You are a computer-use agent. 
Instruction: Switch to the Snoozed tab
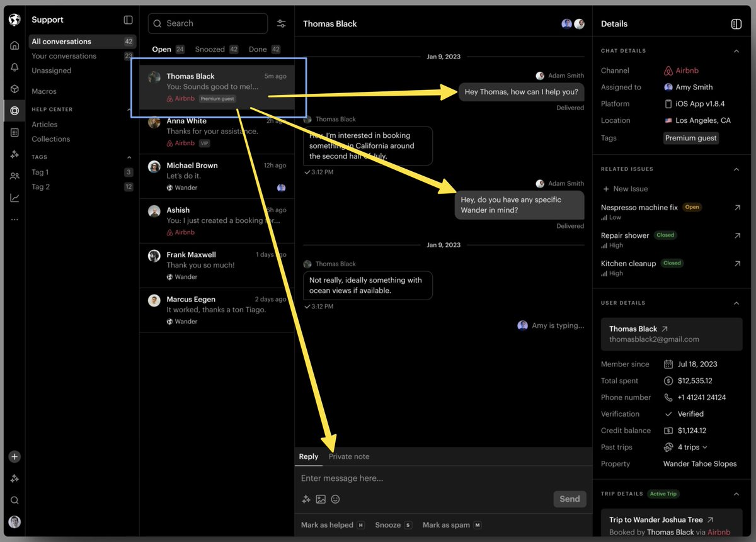pyautogui.click(x=216, y=49)
